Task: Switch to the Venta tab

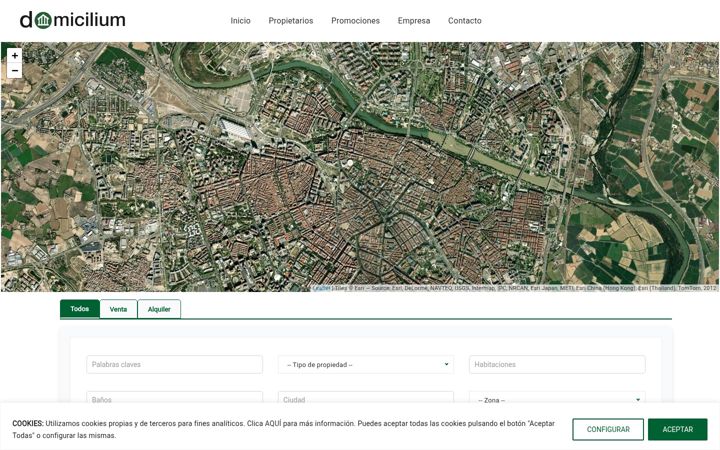Action: pyautogui.click(x=118, y=309)
